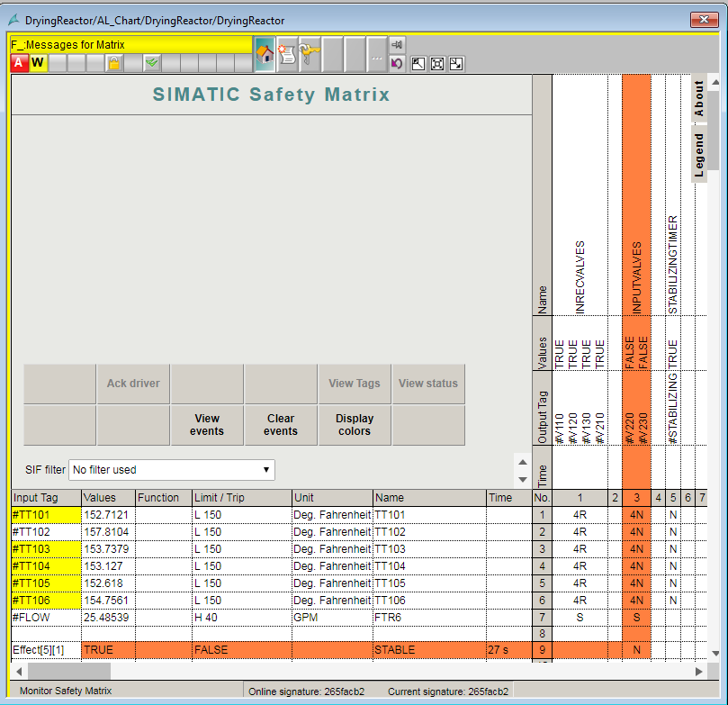The height and width of the screenshot is (705, 728).
Task: Click the F_:Messages for Matrix yellow field
Action: pyautogui.click(x=130, y=45)
